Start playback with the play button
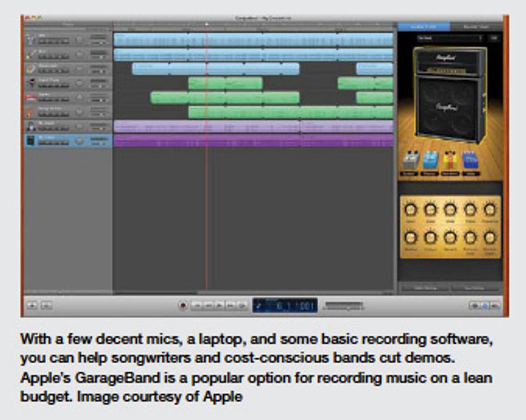This screenshot has height=420, width=526. (220, 306)
